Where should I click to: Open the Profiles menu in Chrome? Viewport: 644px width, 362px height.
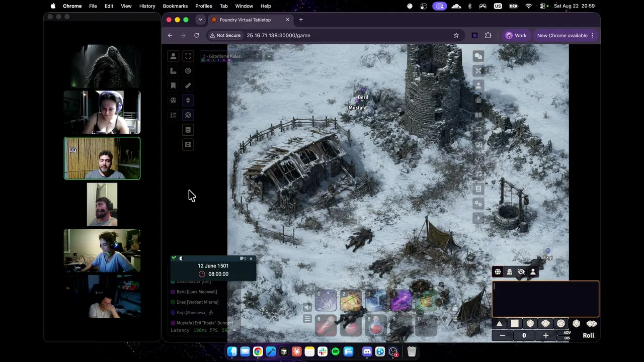tap(204, 6)
